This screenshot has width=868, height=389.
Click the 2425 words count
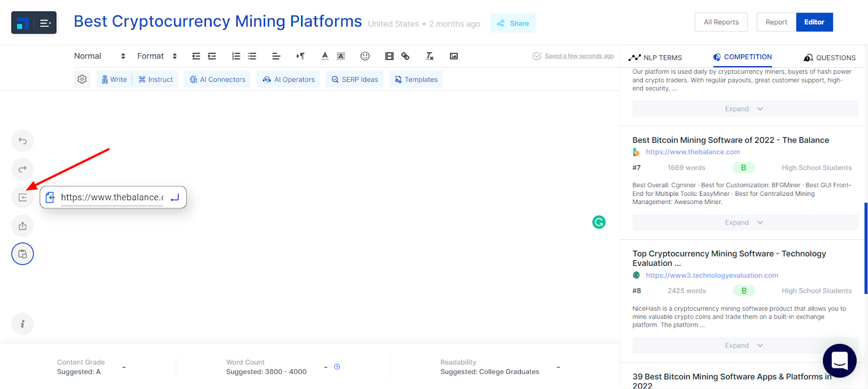(x=687, y=291)
